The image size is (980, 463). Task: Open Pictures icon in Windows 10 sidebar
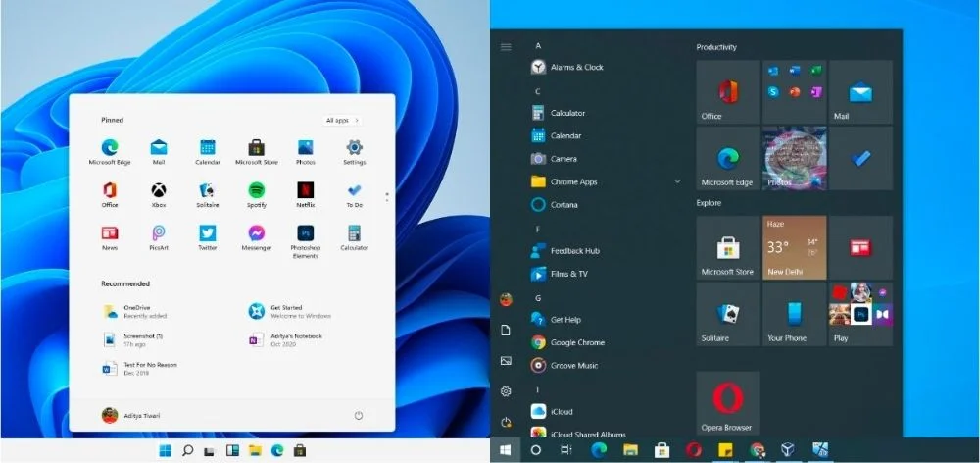(x=506, y=361)
